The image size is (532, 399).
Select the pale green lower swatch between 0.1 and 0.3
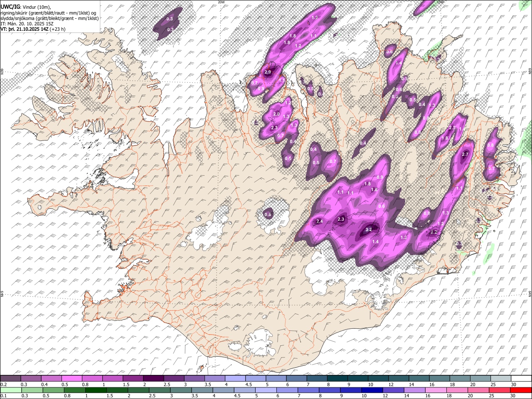click(x=10, y=390)
